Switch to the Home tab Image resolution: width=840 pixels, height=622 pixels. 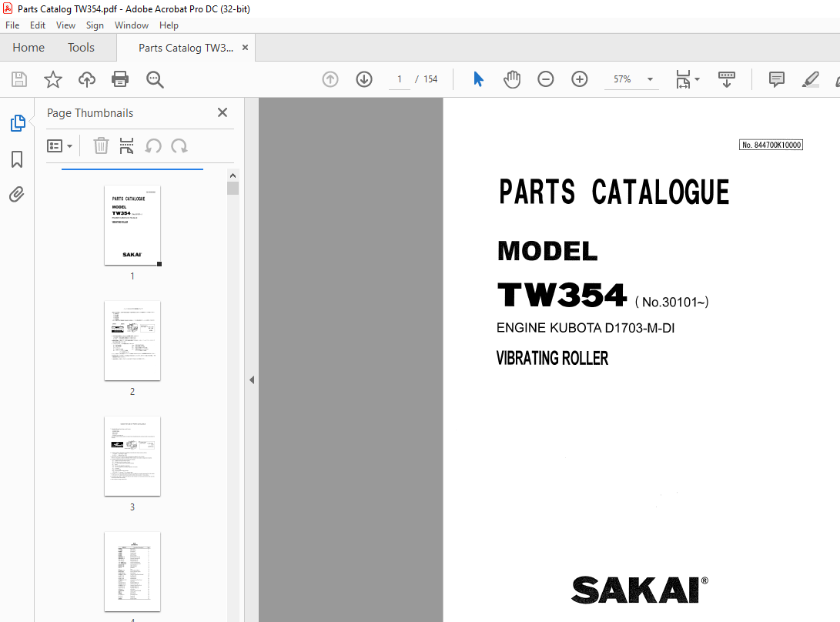(x=28, y=48)
